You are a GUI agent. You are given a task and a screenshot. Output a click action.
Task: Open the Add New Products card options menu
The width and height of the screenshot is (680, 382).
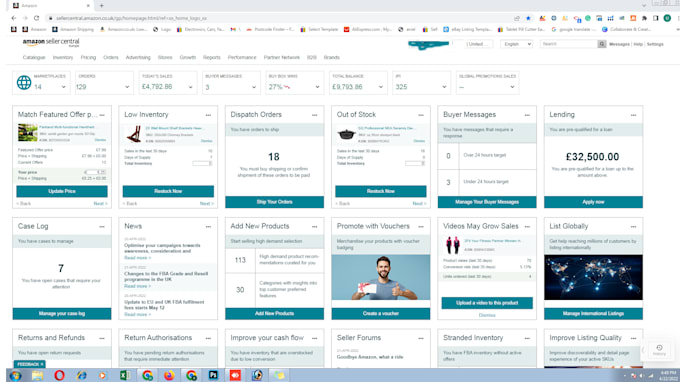pyautogui.click(x=314, y=227)
